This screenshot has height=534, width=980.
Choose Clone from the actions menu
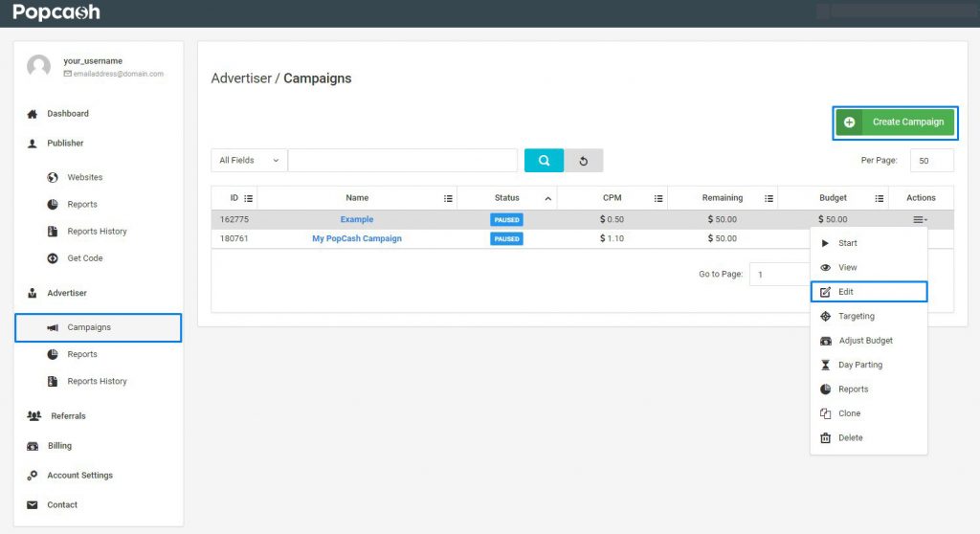pos(869,413)
